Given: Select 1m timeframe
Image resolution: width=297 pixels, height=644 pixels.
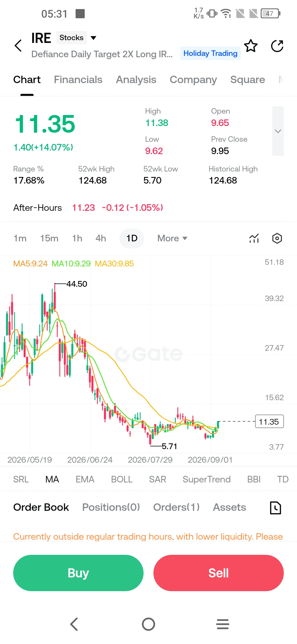Looking at the screenshot, I should (x=20, y=238).
